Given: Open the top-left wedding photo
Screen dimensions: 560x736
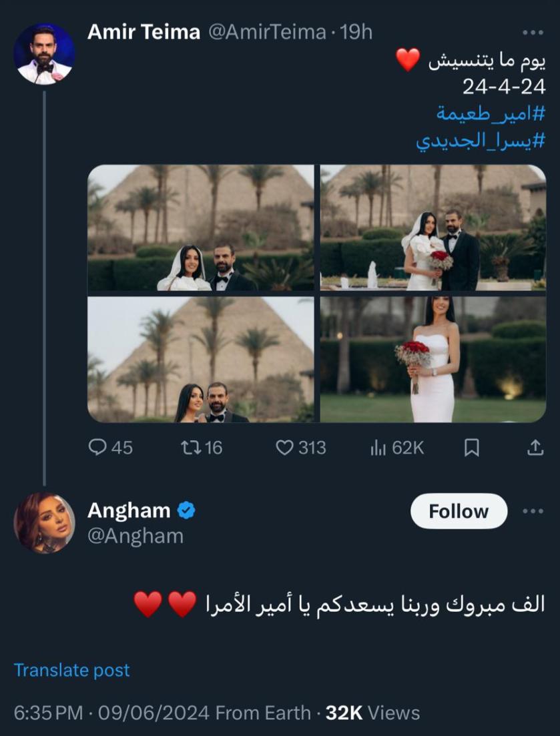Looking at the screenshot, I should pyautogui.click(x=201, y=228).
